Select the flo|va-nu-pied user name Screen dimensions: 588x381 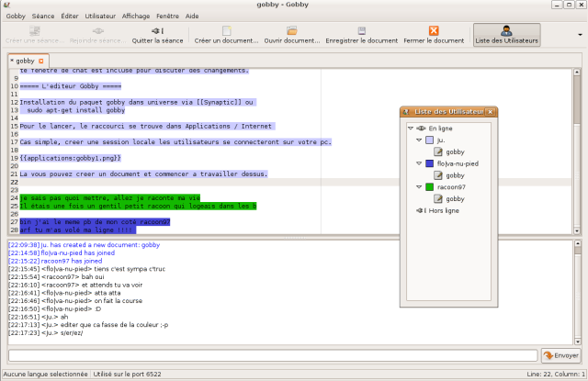458,163
